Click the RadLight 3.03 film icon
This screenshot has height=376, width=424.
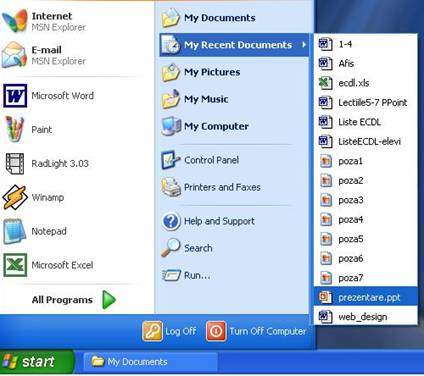point(15,163)
